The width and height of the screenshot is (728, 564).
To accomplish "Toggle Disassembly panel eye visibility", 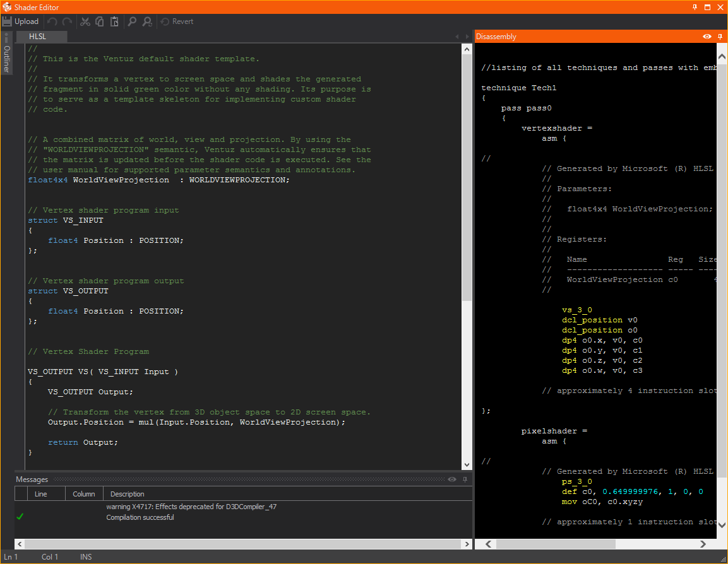I will click(707, 37).
